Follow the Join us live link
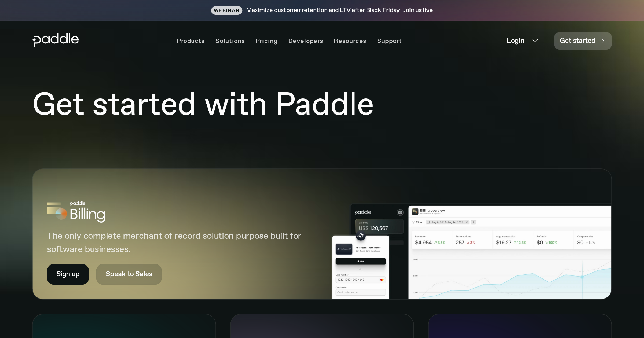The image size is (644, 338). coord(418,10)
